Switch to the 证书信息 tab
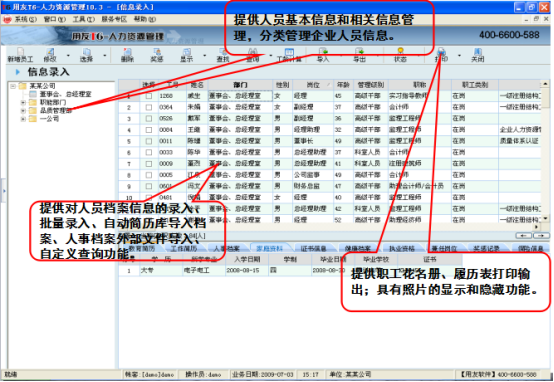 click(313, 248)
